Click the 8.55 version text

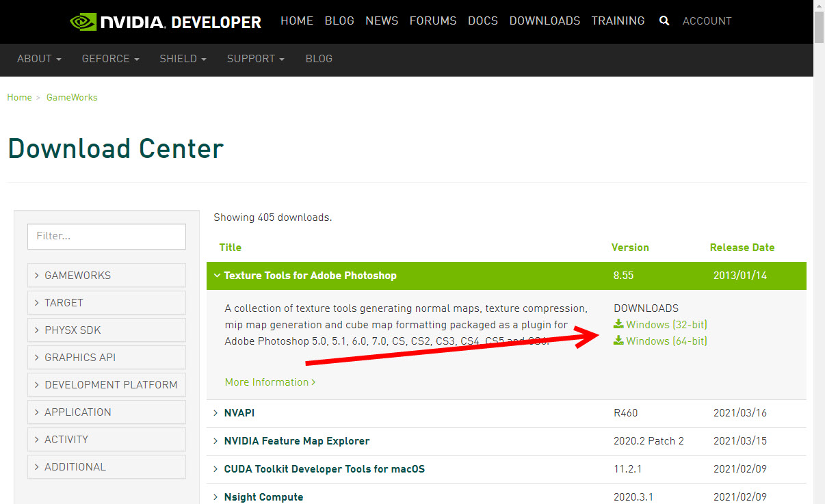point(623,276)
